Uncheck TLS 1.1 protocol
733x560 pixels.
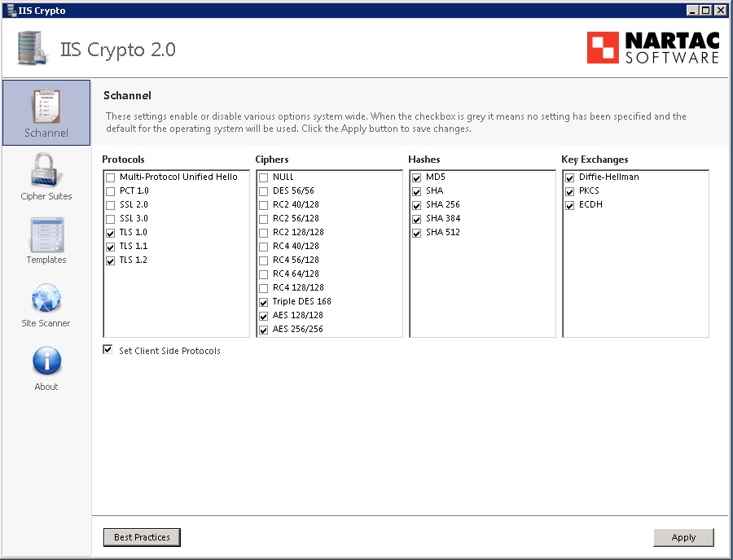point(110,247)
